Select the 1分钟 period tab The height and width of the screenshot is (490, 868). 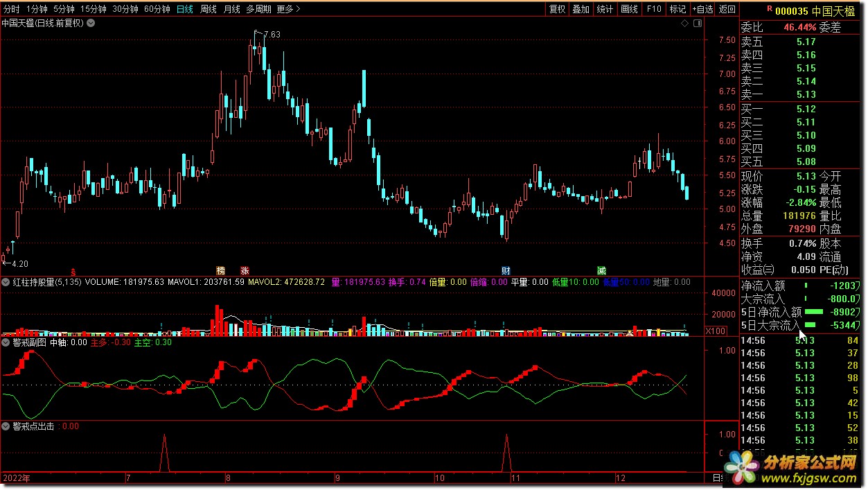(37, 9)
